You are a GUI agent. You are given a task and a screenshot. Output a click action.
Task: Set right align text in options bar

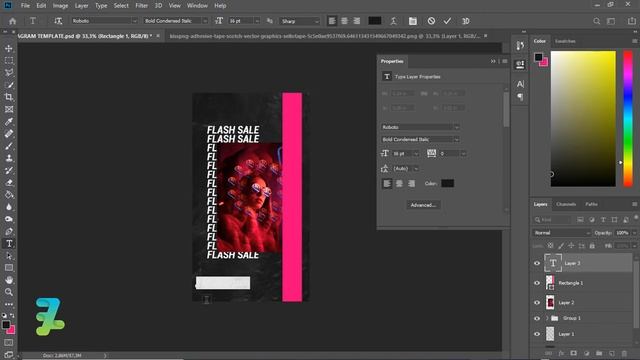[357, 21]
